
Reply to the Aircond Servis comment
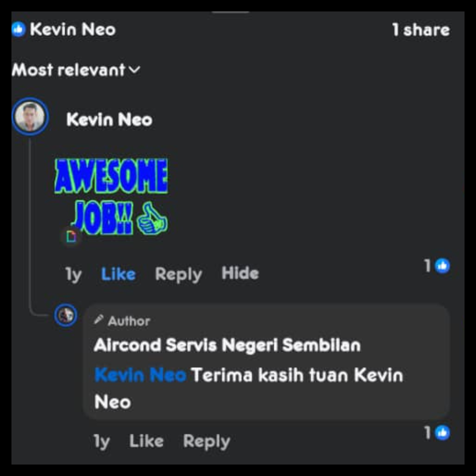206,441
